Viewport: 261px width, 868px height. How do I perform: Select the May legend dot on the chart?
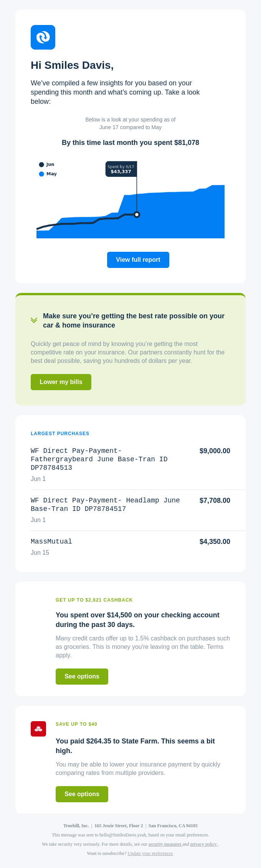click(41, 173)
